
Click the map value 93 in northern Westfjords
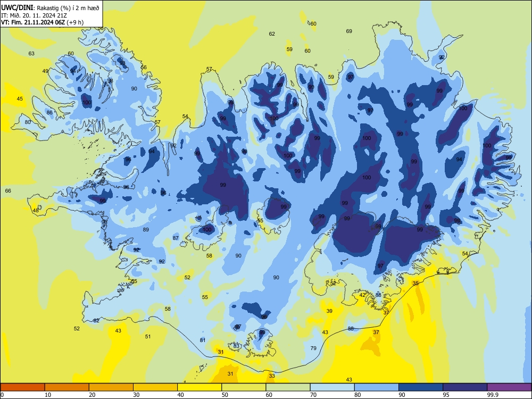(122, 63)
